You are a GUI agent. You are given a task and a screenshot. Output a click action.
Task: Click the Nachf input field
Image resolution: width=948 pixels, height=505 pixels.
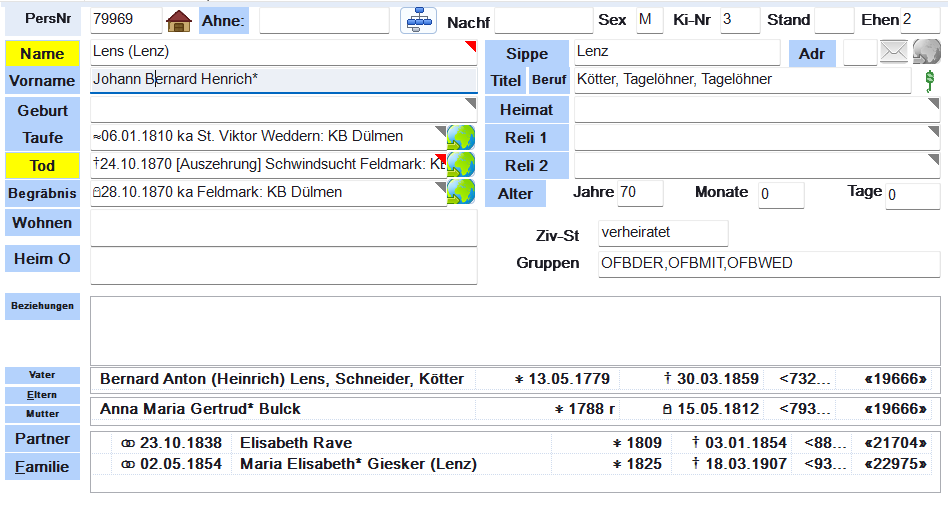click(x=544, y=21)
